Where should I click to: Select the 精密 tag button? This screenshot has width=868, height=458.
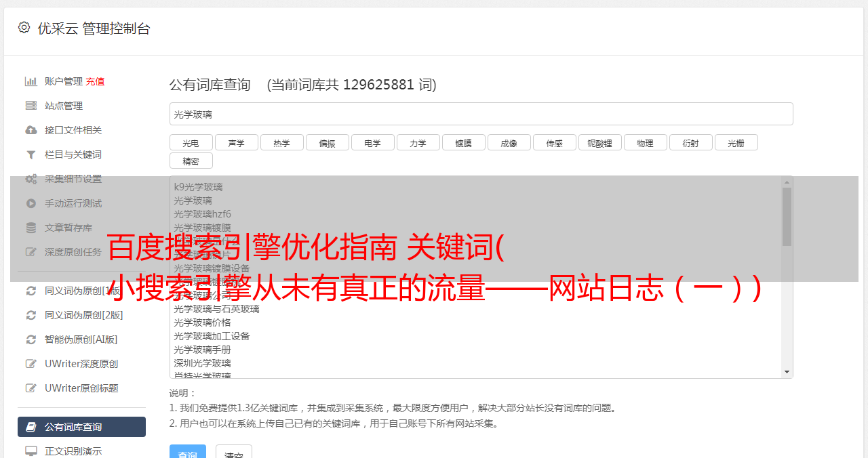[191, 161]
